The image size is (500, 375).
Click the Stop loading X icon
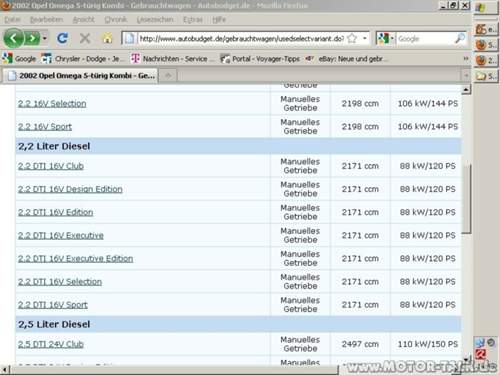85,39
